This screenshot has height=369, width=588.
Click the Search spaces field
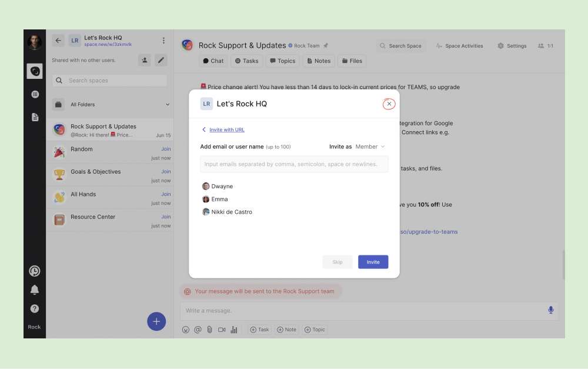pyautogui.click(x=109, y=80)
